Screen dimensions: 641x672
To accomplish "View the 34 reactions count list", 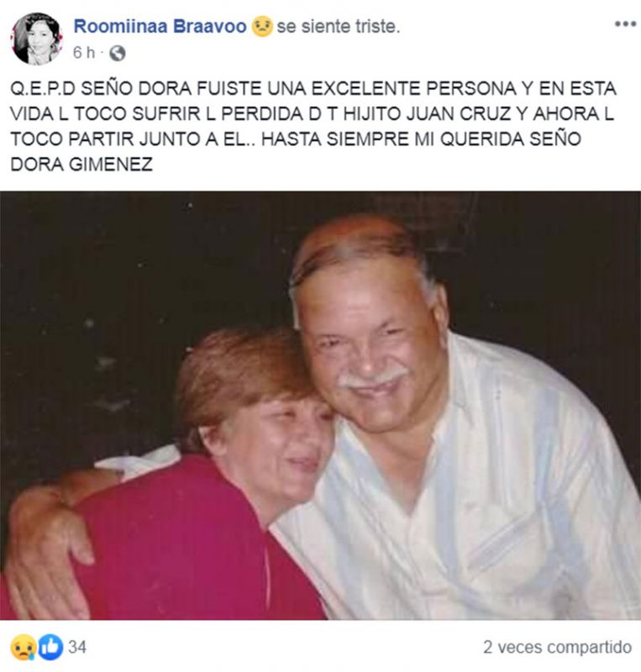I will click(x=77, y=647).
